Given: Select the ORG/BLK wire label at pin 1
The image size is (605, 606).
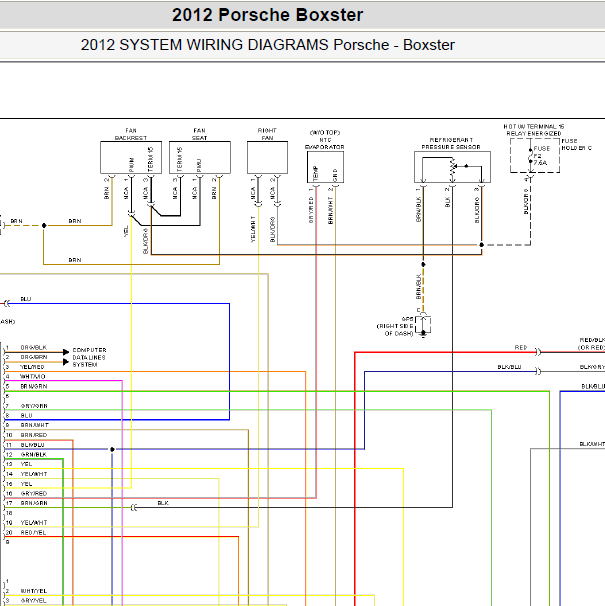Looking at the screenshot, I should click(34, 347).
